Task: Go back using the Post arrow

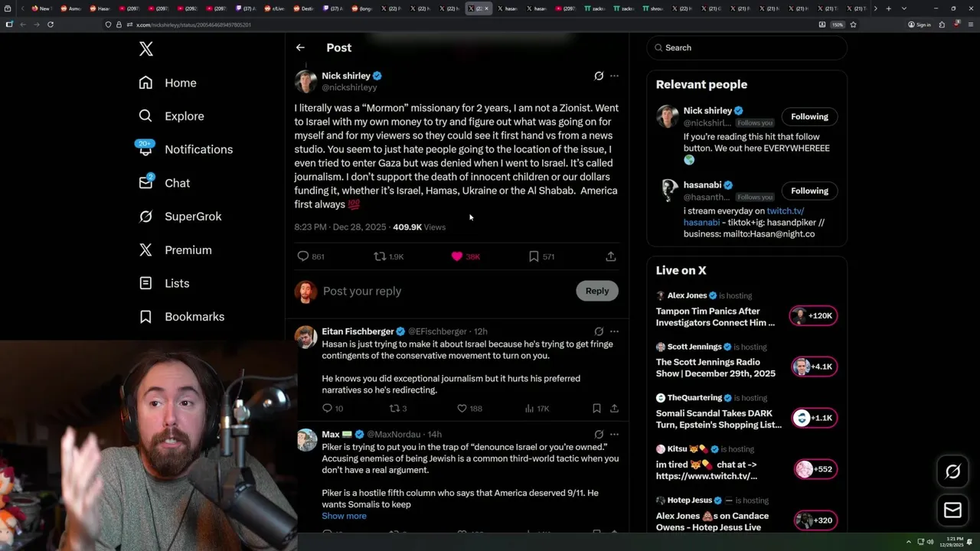Action: coord(300,47)
